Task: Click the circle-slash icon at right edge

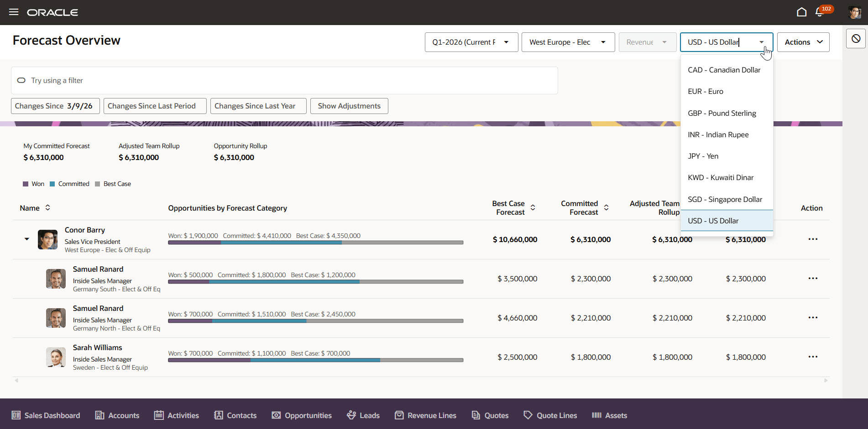Action: pyautogui.click(x=856, y=39)
